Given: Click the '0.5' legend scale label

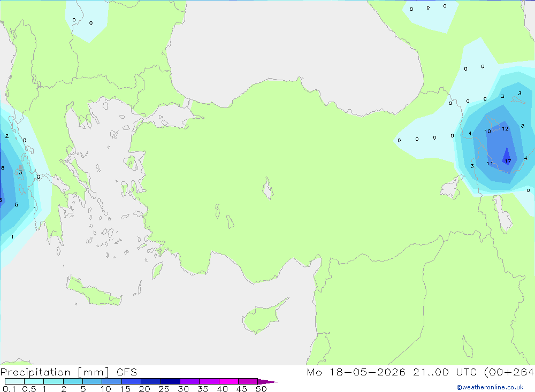Looking at the screenshot, I should [x=29, y=389].
